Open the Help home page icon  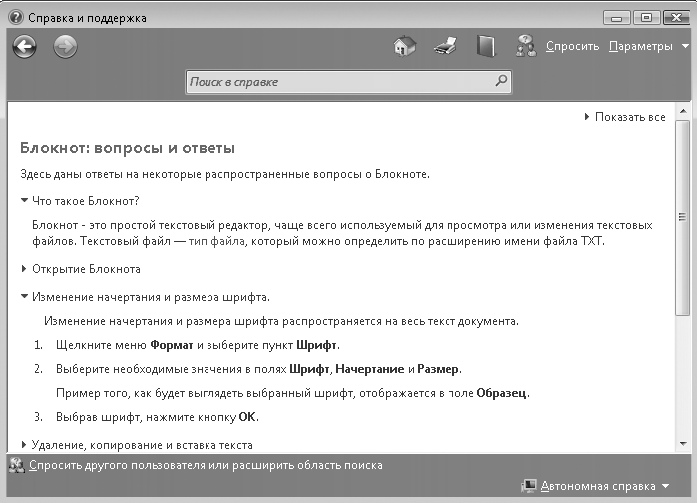(405, 46)
